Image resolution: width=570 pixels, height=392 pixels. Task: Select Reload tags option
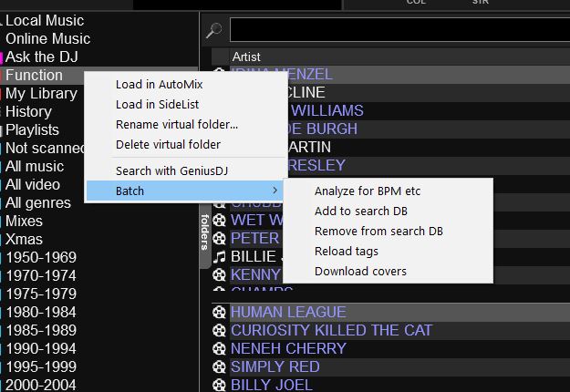pyautogui.click(x=347, y=251)
